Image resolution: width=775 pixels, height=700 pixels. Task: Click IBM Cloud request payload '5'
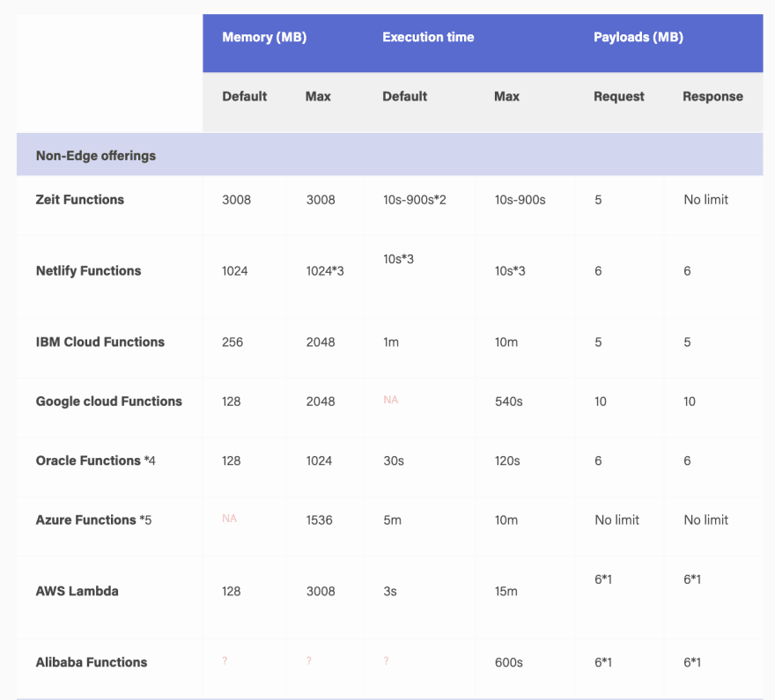click(598, 342)
